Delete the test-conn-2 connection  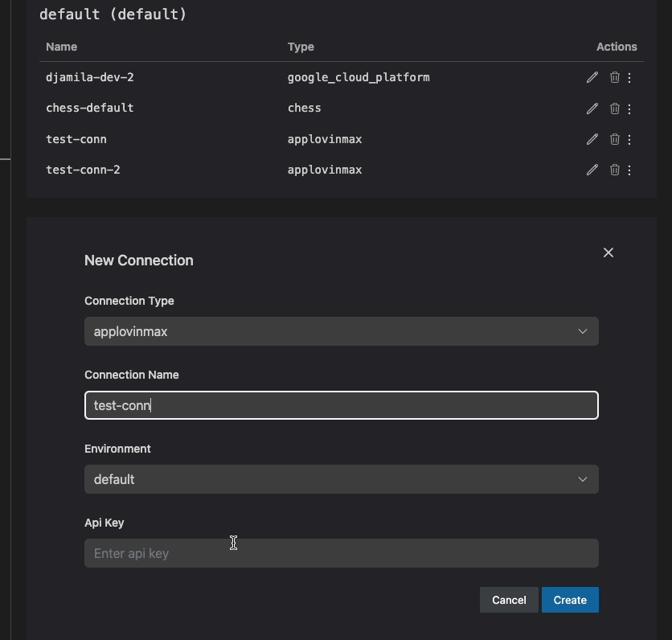(x=615, y=170)
